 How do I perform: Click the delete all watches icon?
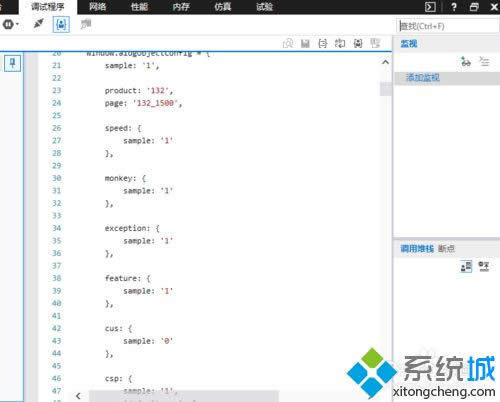point(484,62)
